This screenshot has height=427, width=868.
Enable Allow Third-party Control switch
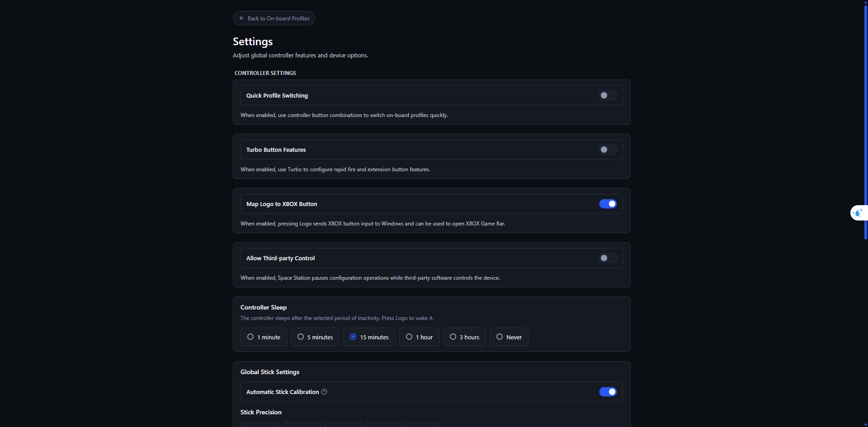pyautogui.click(x=608, y=258)
